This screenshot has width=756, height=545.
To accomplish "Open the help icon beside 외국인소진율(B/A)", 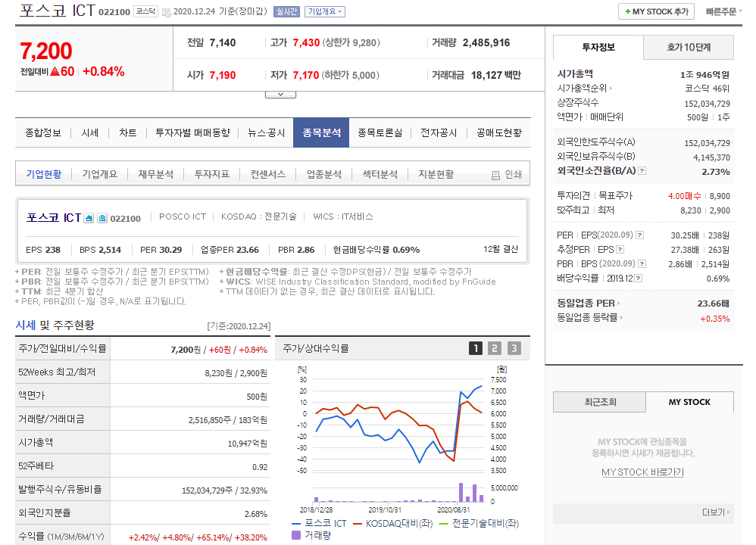I will [x=642, y=171].
